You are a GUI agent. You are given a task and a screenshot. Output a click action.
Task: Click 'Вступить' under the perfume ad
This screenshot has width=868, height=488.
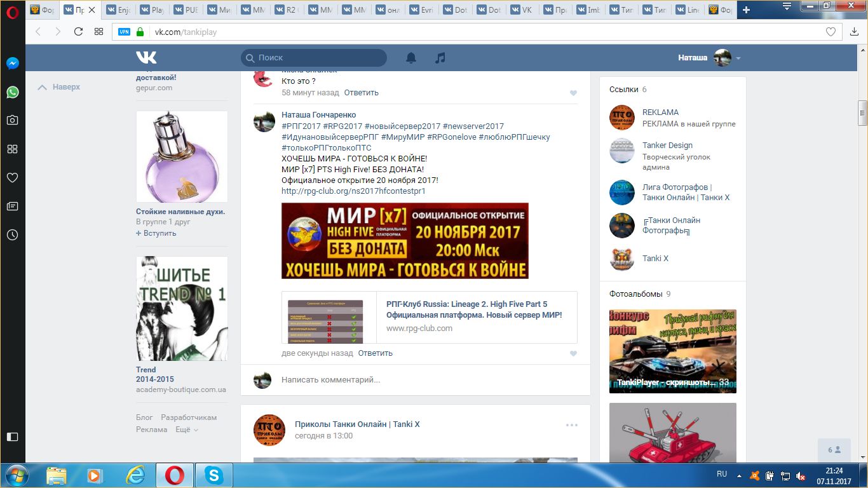tap(156, 233)
